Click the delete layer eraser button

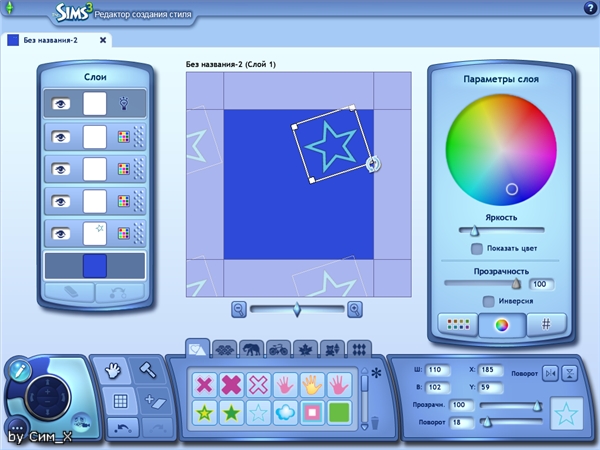(x=67, y=292)
